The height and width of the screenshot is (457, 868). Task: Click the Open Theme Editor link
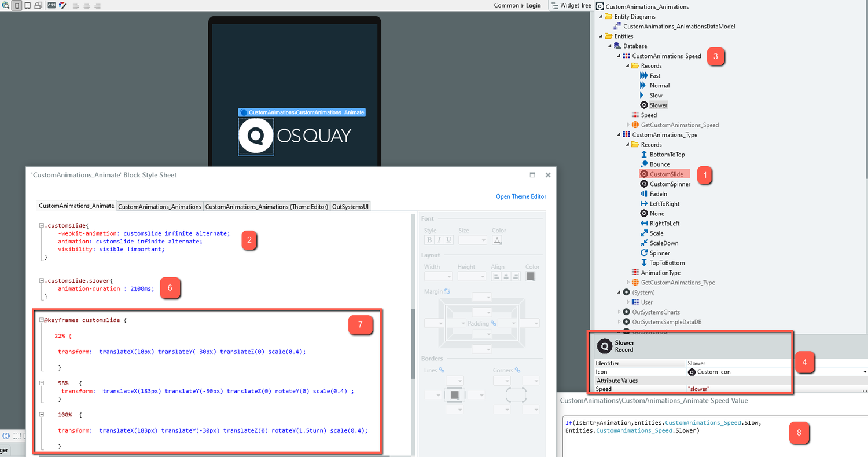[x=521, y=196]
